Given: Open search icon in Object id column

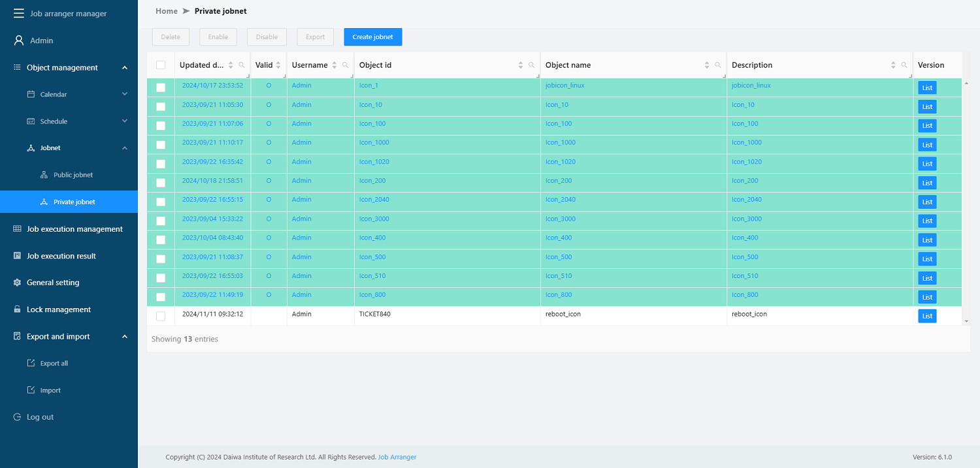Looking at the screenshot, I should [531, 65].
